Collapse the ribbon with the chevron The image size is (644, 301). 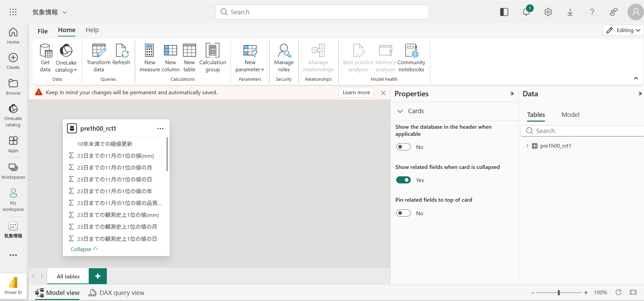[x=636, y=78]
